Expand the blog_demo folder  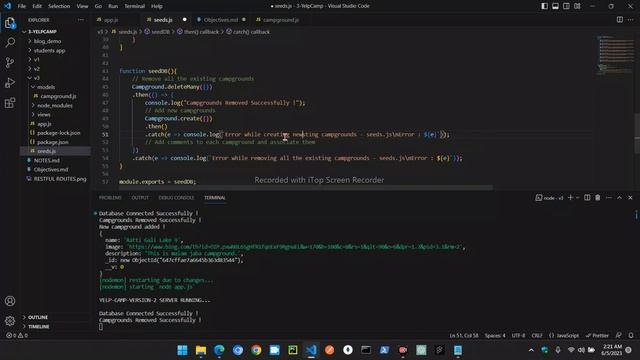(x=30, y=41)
